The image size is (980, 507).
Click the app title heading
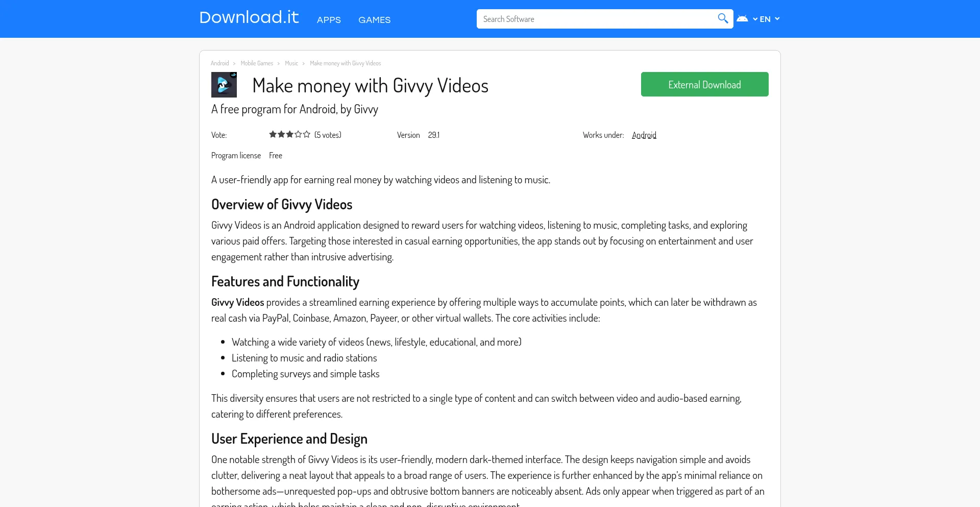371,85
